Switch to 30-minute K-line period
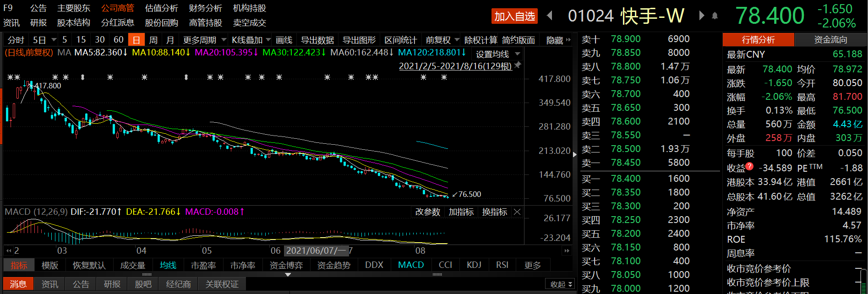Screen dimensions: 868x294 [x=100, y=40]
